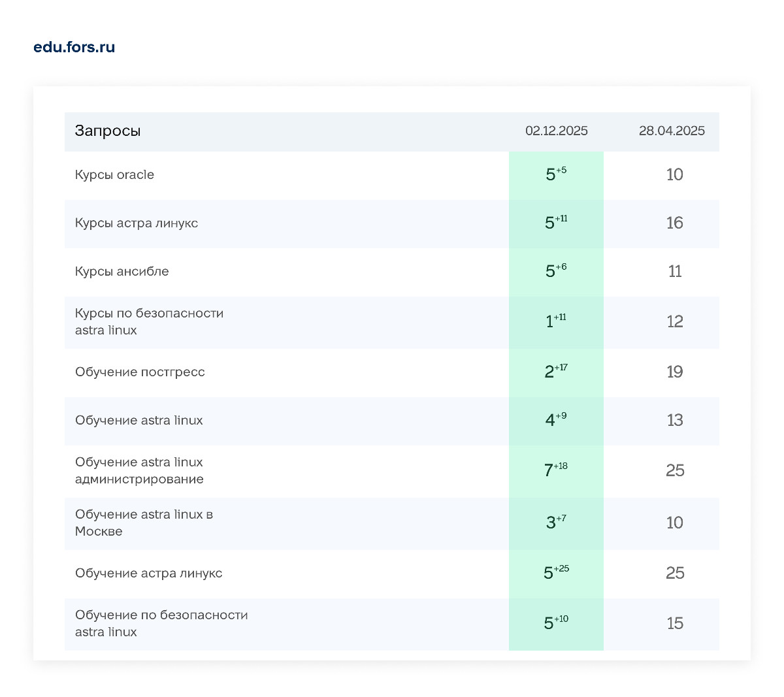Screen dimensions: 784x697
Task: Select the Обучение astra linux в Москве query
Action: click(144, 523)
